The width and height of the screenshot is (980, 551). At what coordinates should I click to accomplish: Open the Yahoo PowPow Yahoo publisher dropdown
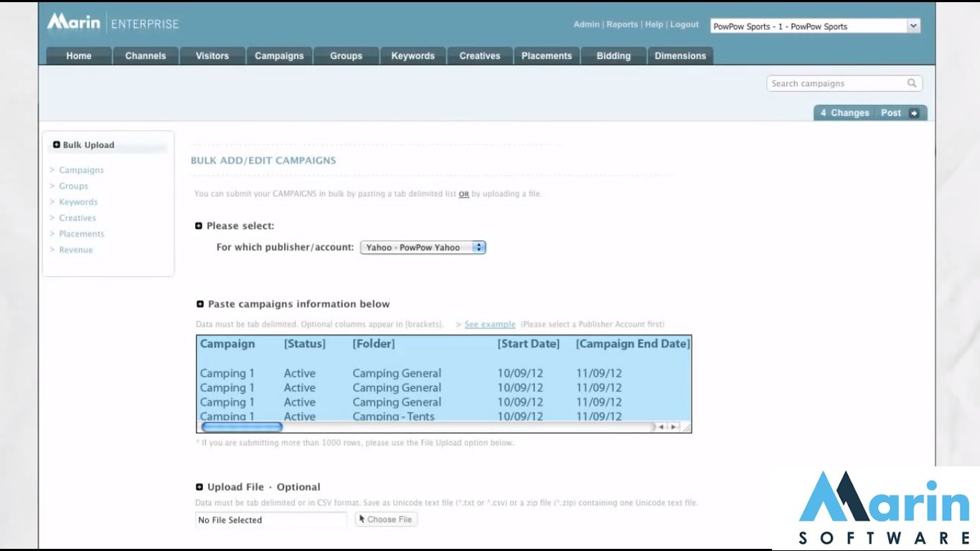pos(479,247)
